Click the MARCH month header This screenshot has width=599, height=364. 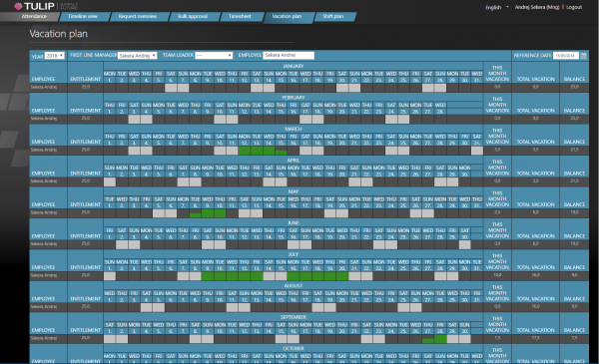tap(293, 129)
